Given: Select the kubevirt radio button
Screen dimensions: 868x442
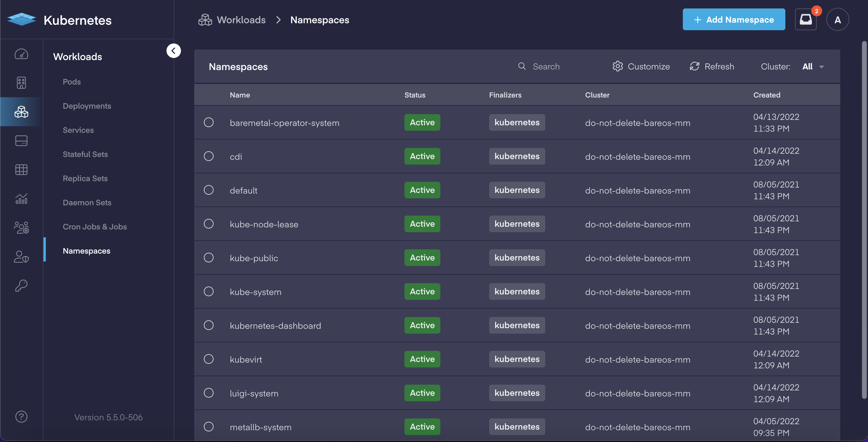Looking at the screenshot, I should pos(209,359).
